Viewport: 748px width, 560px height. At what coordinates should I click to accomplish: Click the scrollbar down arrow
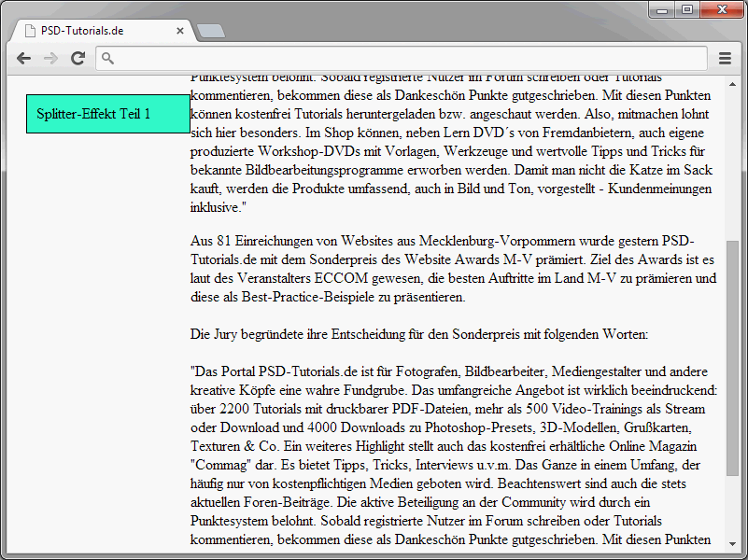(x=732, y=543)
